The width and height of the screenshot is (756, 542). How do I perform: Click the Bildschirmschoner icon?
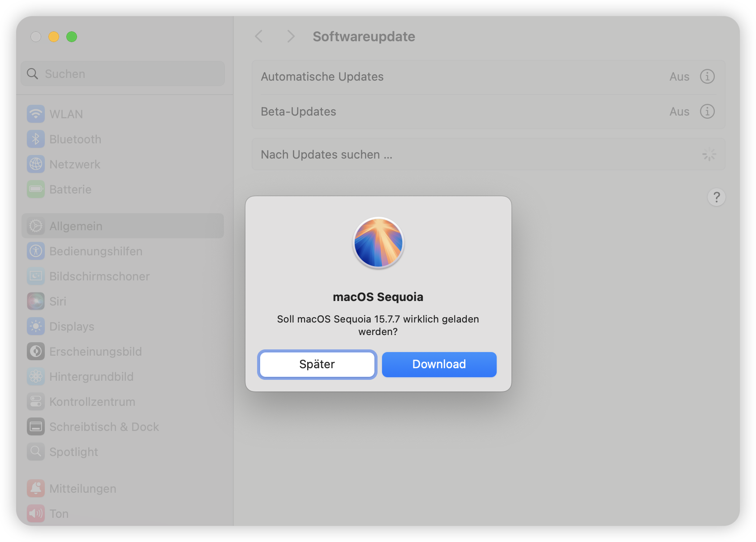click(36, 276)
